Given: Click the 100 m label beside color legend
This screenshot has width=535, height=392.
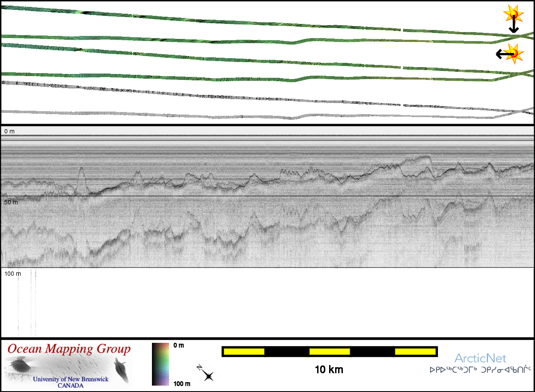Looking at the screenshot, I should pyautogui.click(x=181, y=383).
